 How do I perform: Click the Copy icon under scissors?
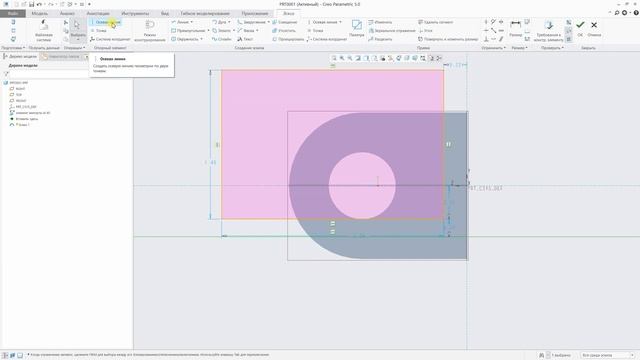click(x=66, y=31)
